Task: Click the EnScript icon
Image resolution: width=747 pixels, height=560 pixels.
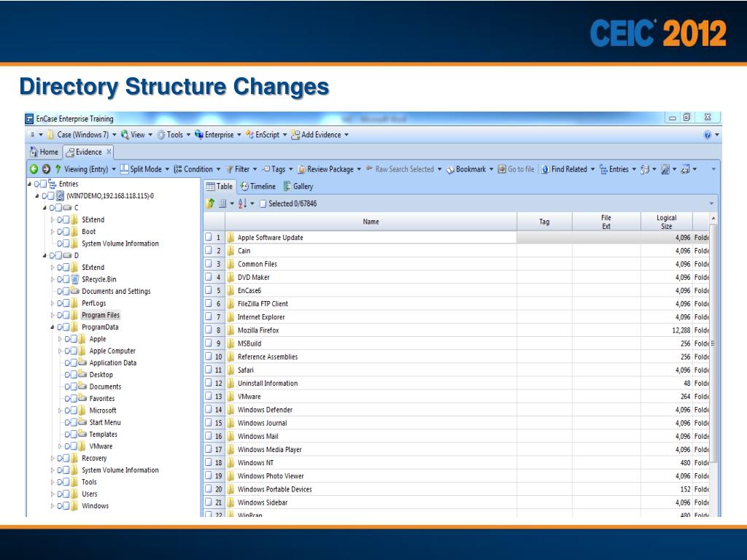Action: pyautogui.click(x=249, y=135)
